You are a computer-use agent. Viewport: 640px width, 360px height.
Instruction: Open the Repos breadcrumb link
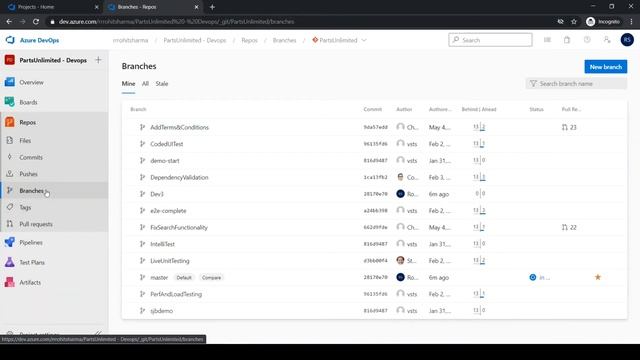[249, 40]
